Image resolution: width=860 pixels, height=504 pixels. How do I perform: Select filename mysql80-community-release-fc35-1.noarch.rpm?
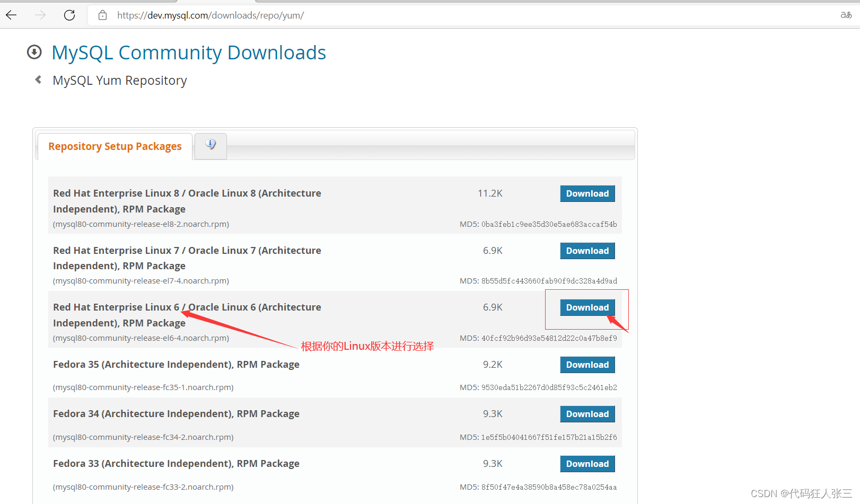[x=143, y=387]
